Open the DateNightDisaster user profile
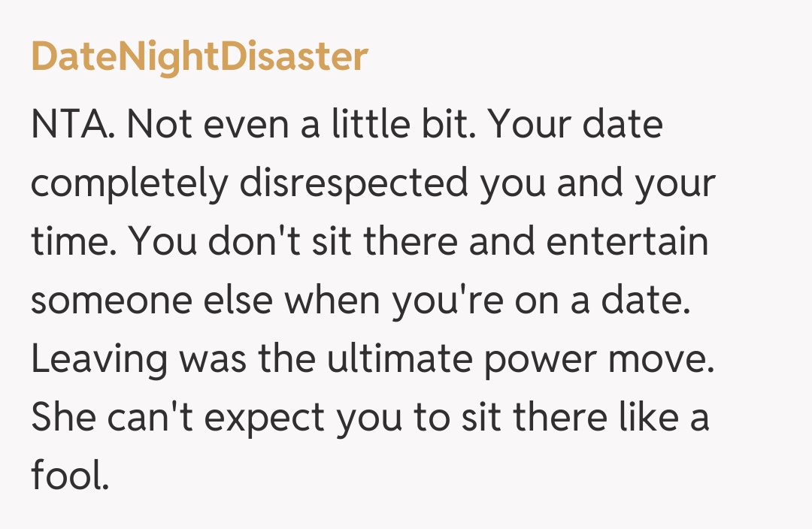The width and height of the screenshot is (812, 529). pyautogui.click(x=199, y=57)
